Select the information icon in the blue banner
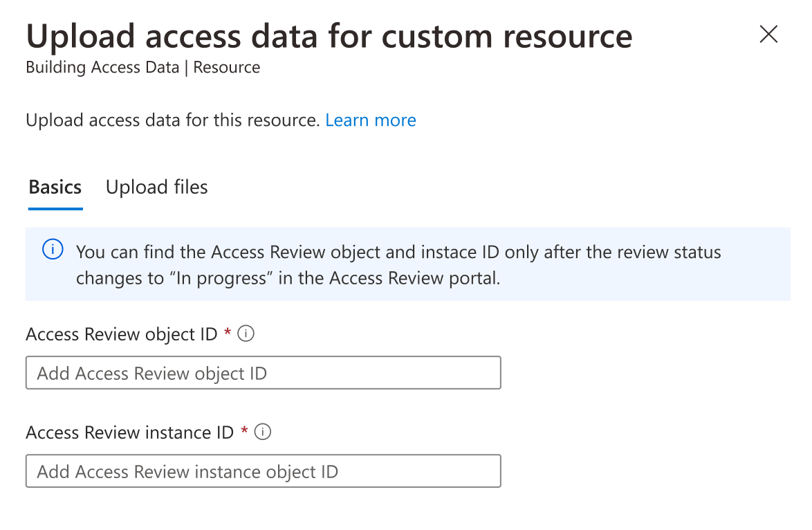The height and width of the screenshot is (530, 812). [53, 250]
